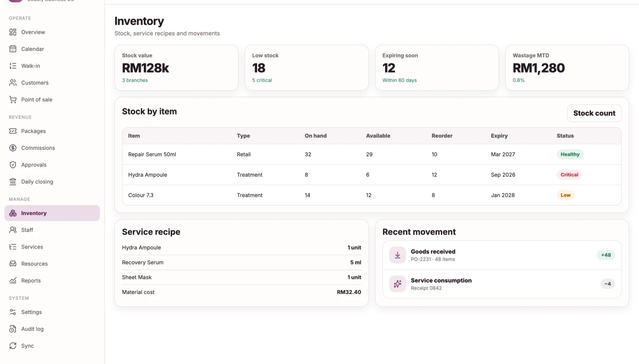The image size is (639, 364).
Task: Click the Recovery Serum recipe line
Action: click(242, 262)
